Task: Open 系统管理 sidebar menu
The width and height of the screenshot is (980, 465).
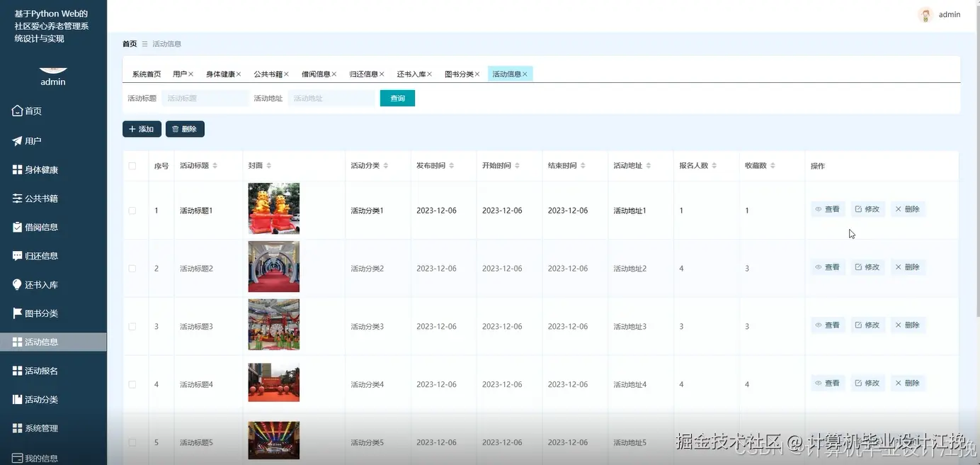Action: [53, 428]
